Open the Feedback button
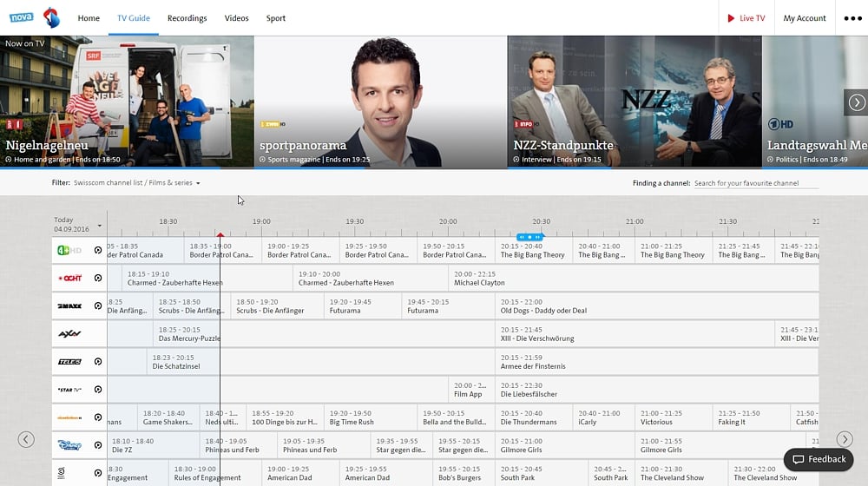Viewport: 868px width, 486px height. point(819,459)
